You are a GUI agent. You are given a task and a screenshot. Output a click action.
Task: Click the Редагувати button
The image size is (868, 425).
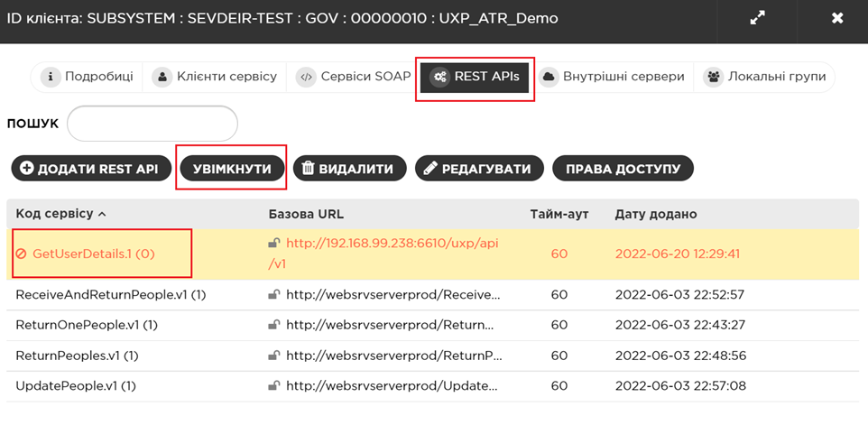point(479,169)
